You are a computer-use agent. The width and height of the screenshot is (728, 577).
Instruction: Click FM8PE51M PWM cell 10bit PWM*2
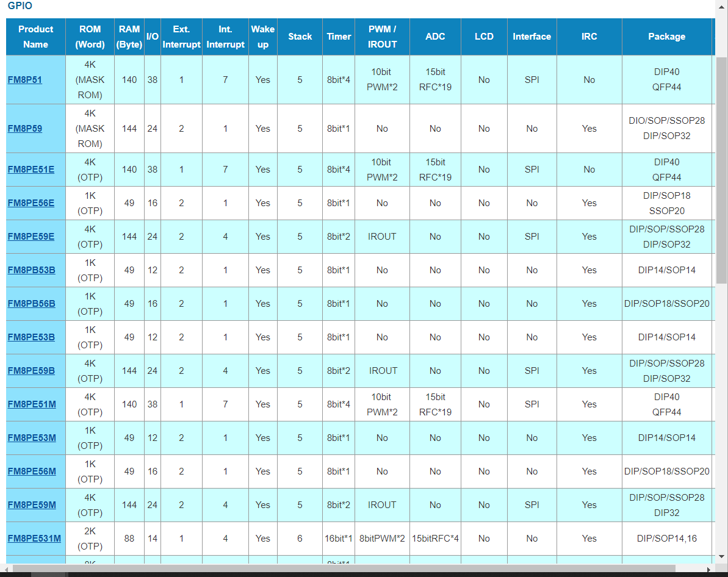pyautogui.click(x=382, y=404)
